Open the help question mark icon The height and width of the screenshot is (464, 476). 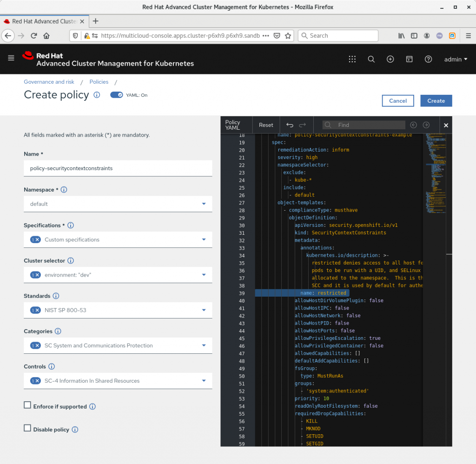pos(428,59)
